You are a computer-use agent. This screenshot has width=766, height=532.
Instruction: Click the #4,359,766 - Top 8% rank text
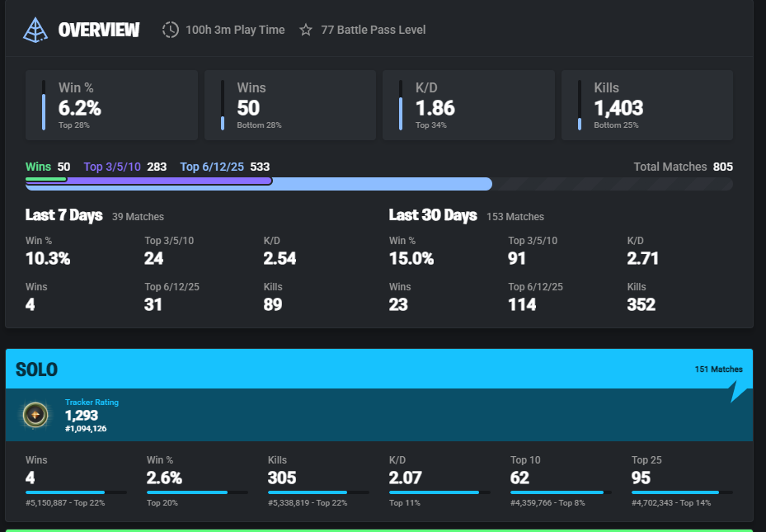pos(547,502)
